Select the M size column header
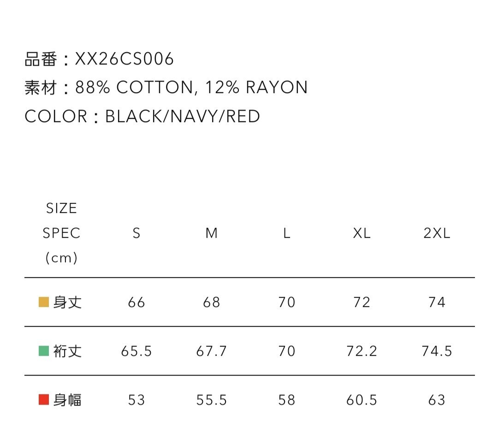 pos(212,234)
